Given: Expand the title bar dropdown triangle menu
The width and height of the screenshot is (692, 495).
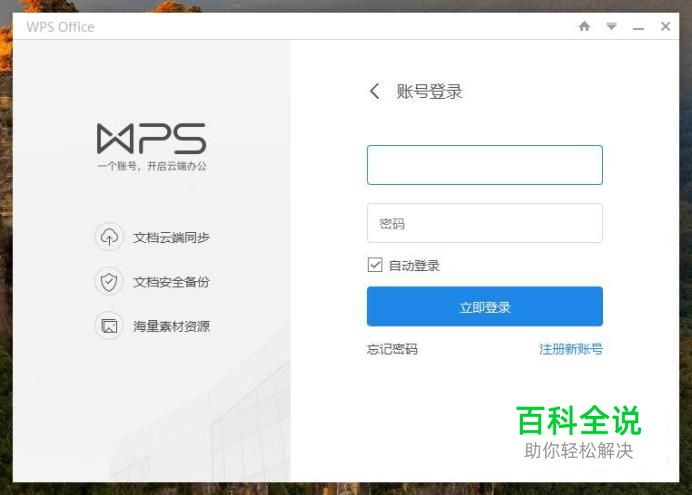Looking at the screenshot, I should (x=611, y=26).
